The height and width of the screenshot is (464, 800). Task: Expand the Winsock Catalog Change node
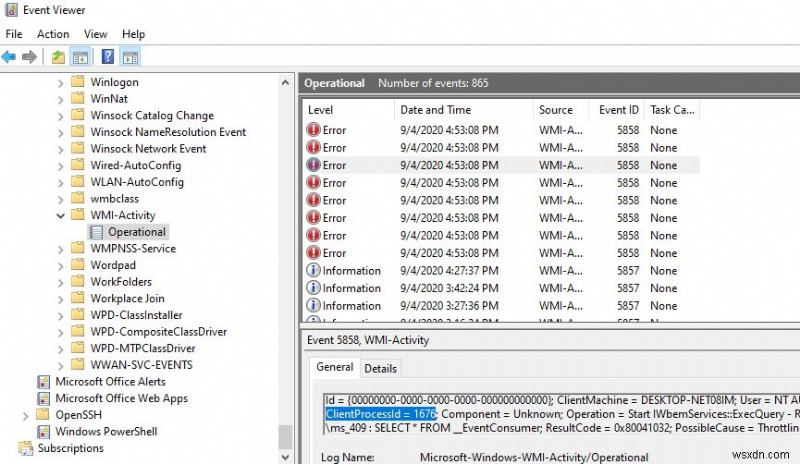[x=61, y=116]
